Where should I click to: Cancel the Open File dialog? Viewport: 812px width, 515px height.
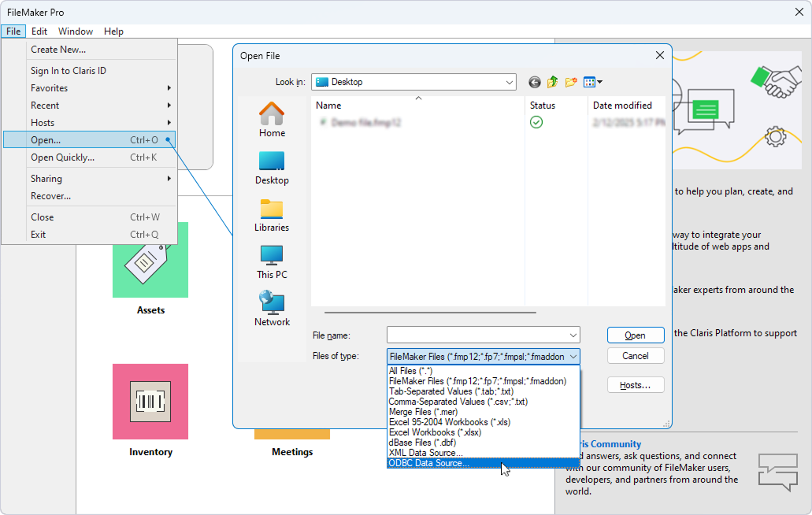[635, 355]
